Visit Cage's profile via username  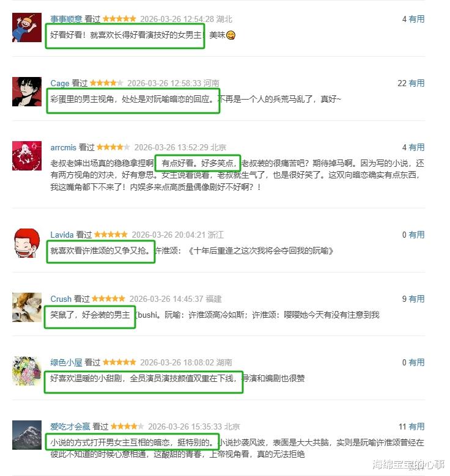[60, 83]
